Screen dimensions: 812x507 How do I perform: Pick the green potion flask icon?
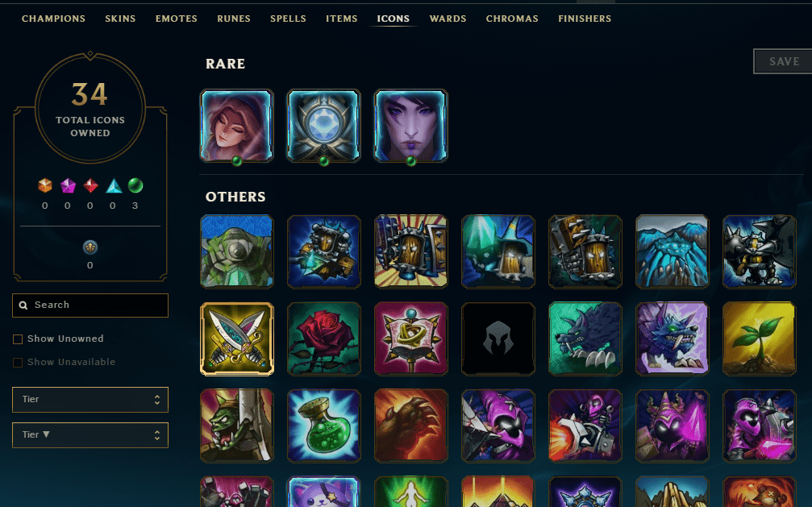click(x=323, y=426)
